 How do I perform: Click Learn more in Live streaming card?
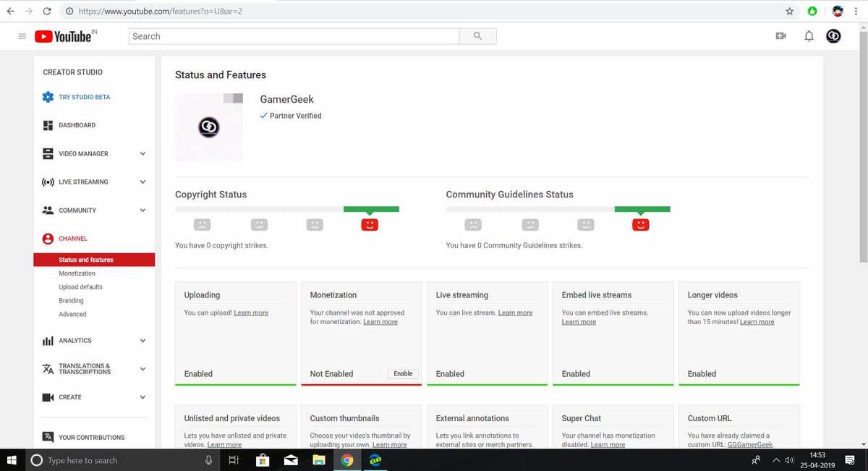click(x=515, y=313)
